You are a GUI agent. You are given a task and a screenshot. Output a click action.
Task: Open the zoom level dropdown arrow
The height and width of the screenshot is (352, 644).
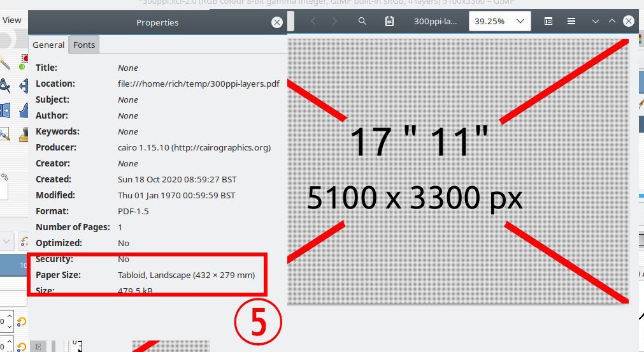tap(520, 21)
